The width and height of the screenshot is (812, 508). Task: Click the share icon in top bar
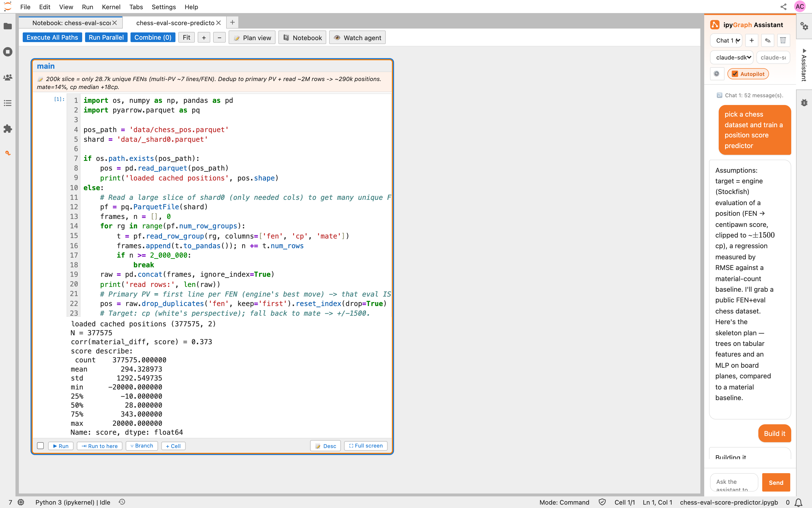coord(783,7)
